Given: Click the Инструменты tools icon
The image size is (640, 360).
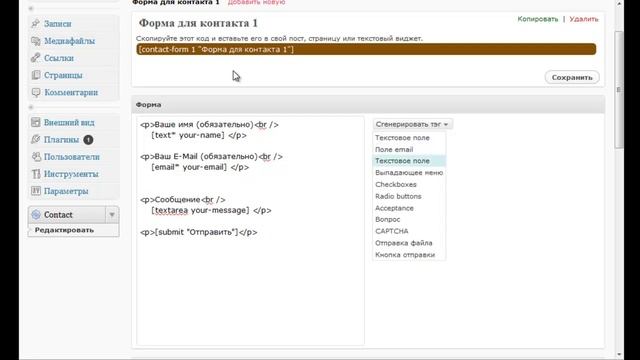Looking at the screenshot, I should [x=36, y=174].
